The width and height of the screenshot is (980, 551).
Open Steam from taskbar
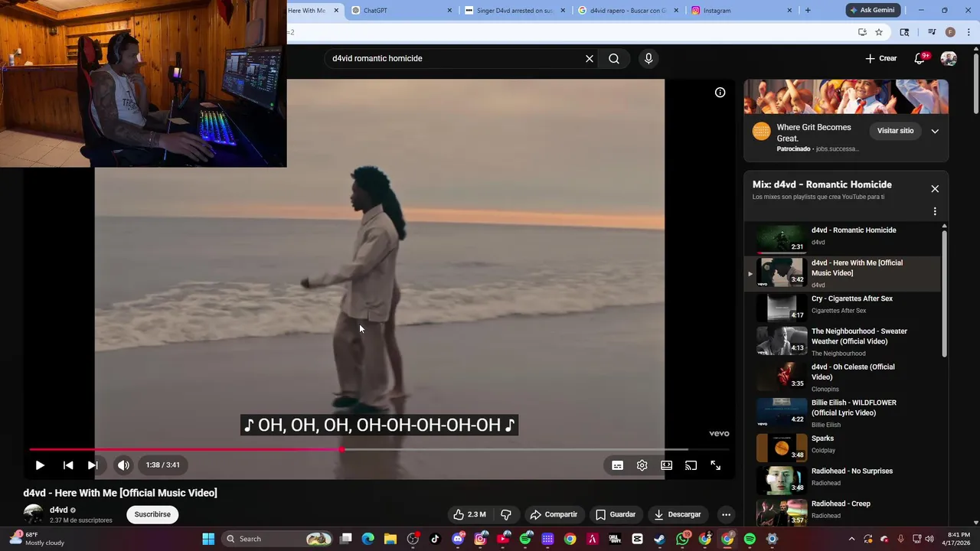click(659, 539)
